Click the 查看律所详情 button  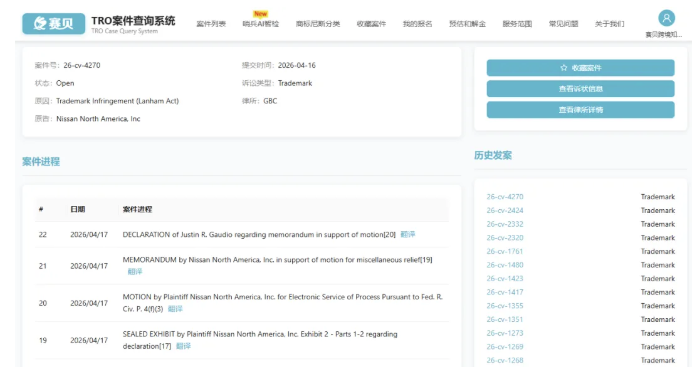pyautogui.click(x=580, y=109)
